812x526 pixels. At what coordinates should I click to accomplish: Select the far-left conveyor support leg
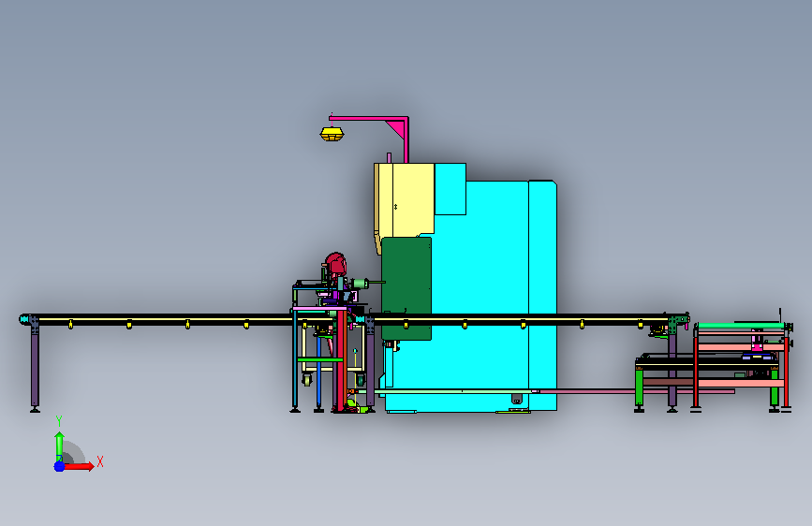pyautogui.click(x=35, y=368)
